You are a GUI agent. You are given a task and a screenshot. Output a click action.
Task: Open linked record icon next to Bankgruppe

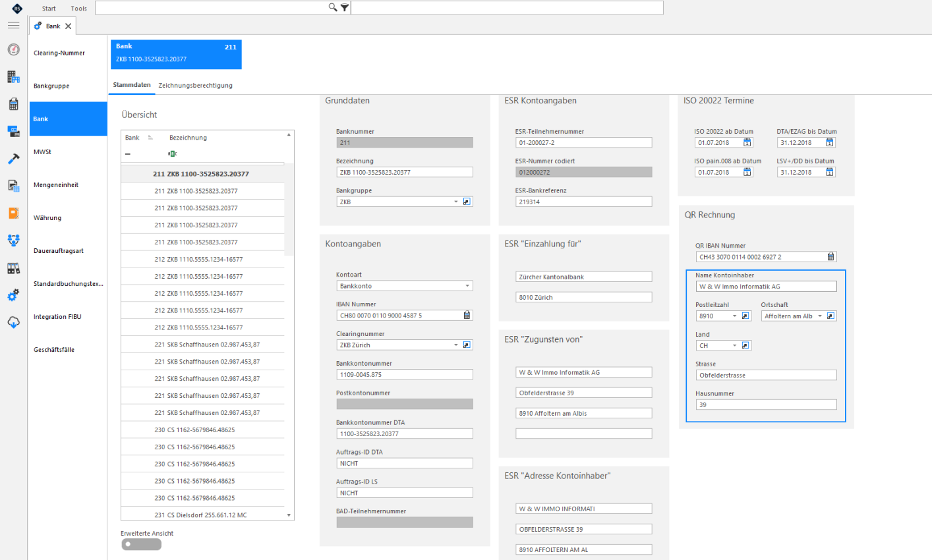[x=467, y=202]
